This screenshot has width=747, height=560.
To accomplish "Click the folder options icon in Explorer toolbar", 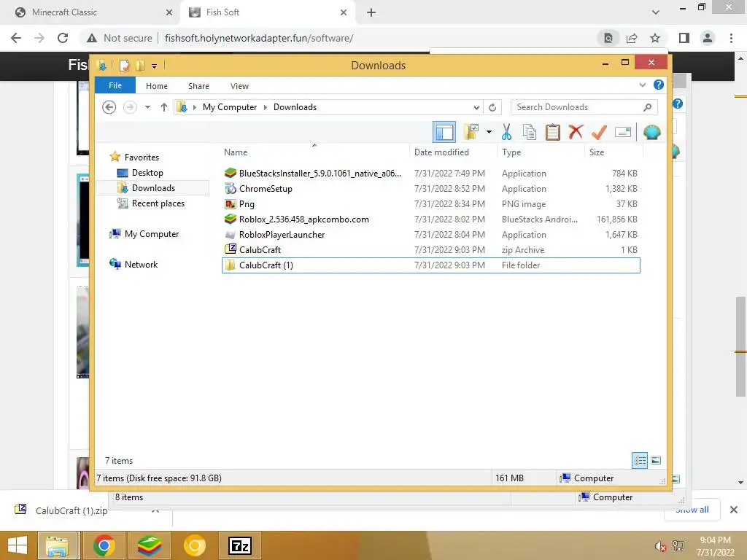I will point(471,132).
